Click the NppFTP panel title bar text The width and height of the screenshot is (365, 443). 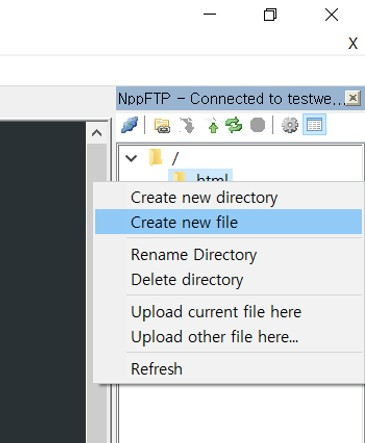click(230, 99)
